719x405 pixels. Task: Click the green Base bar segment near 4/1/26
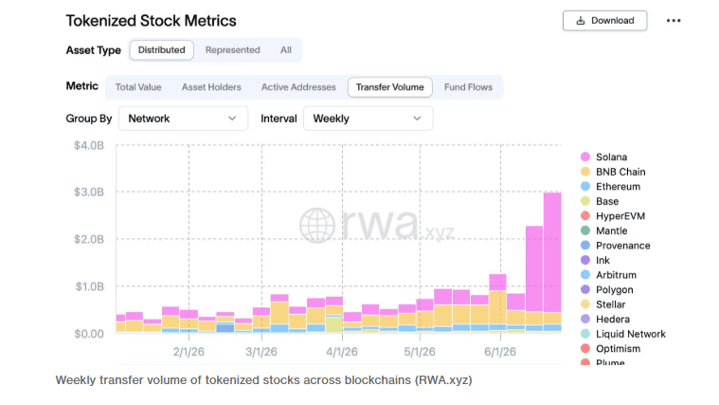(334, 324)
